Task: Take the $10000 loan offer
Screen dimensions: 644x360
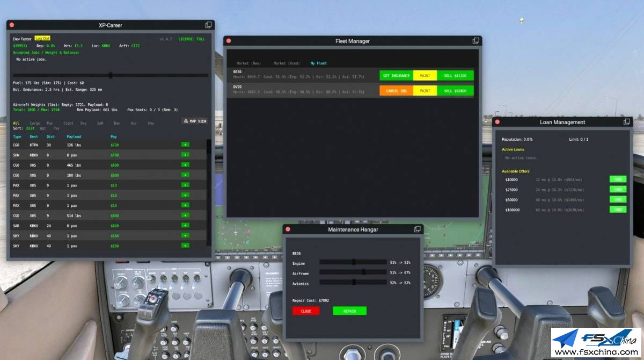Action: tap(618, 179)
